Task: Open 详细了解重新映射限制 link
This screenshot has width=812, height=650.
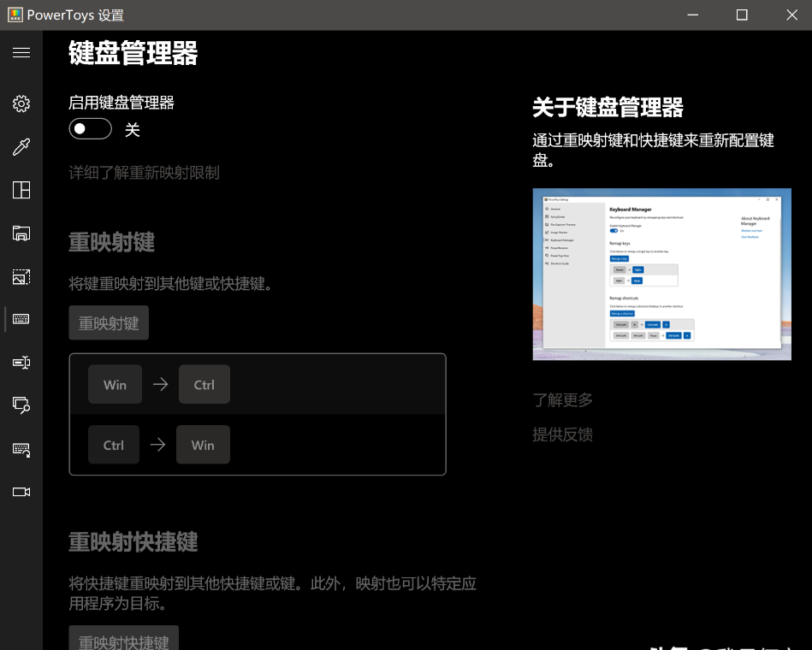Action: click(x=144, y=172)
